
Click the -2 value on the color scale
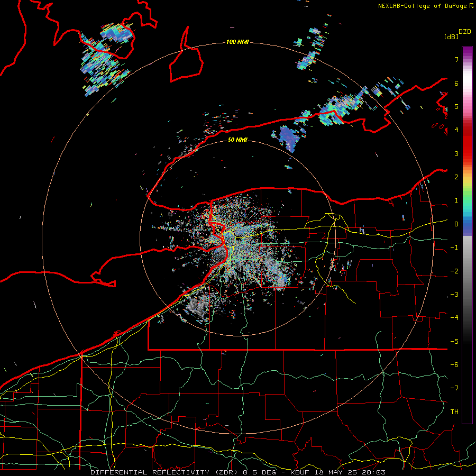point(454,271)
